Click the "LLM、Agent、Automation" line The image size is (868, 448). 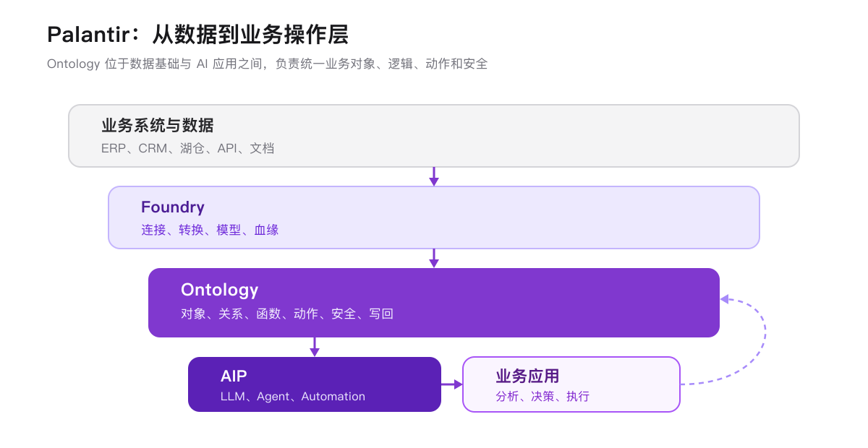point(293,396)
